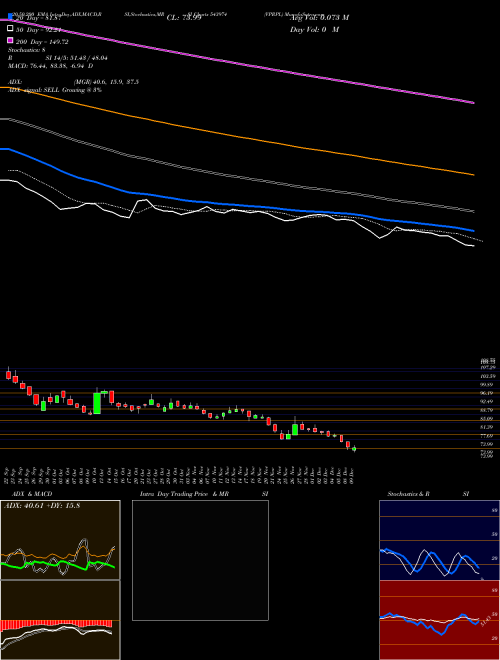Click the ADX '(MGR) 40.6, 15.9, 37.3' values
This screenshot has height=660, width=500.
pos(106,82)
